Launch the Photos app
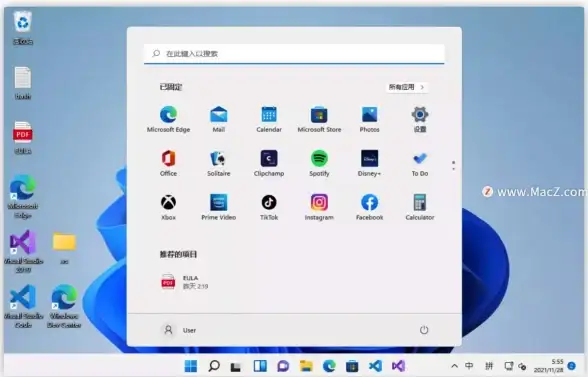The image size is (588, 377). [x=369, y=119]
